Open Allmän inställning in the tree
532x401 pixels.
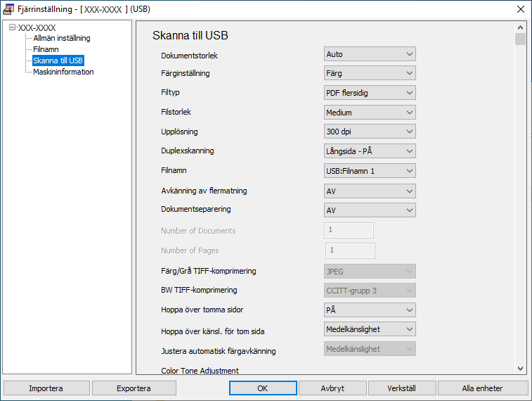pyautogui.click(x=62, y=38)
